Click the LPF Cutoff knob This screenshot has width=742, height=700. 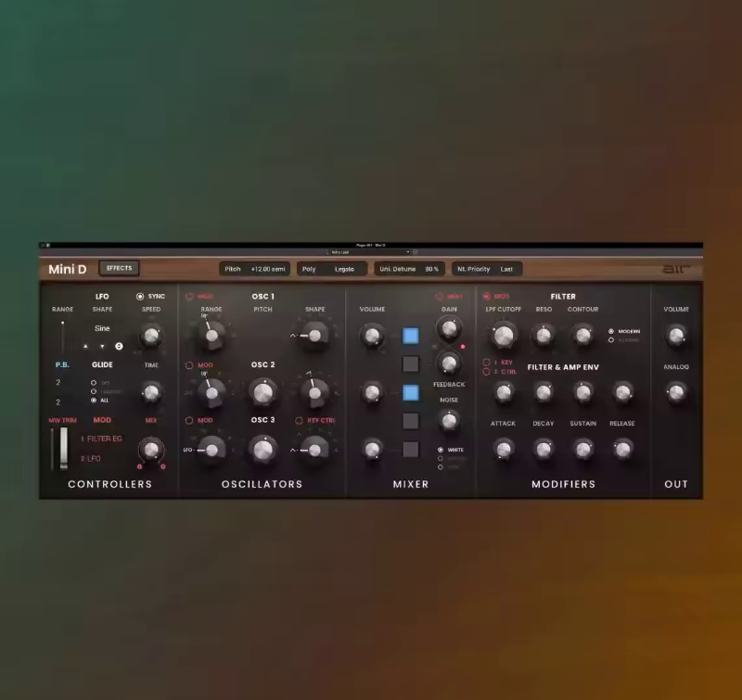pos(503,336)
